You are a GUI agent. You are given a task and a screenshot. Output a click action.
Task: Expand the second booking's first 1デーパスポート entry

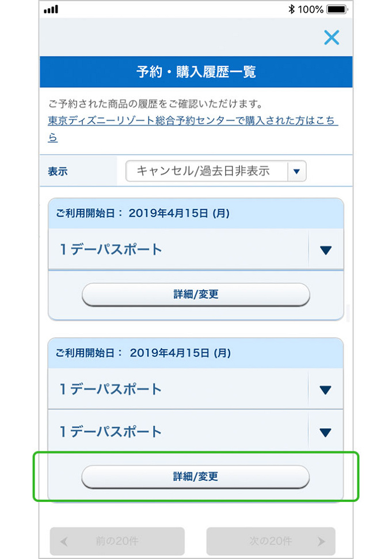325,389
